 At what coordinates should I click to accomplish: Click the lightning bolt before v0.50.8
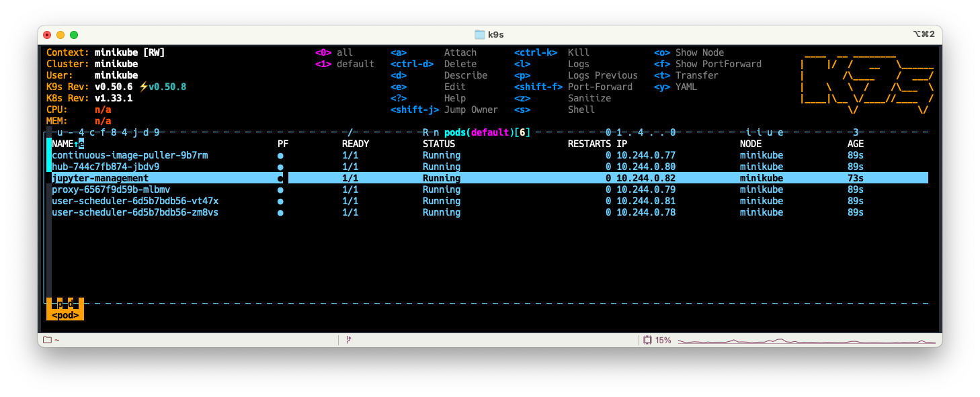coord(143,87)
